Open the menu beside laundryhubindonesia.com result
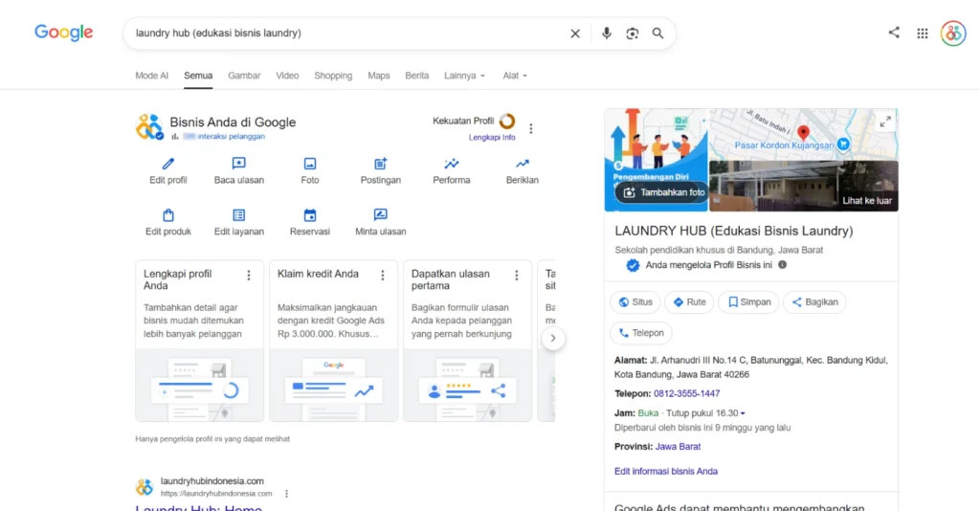Screen dimensions: 980x511 [286, 494]
